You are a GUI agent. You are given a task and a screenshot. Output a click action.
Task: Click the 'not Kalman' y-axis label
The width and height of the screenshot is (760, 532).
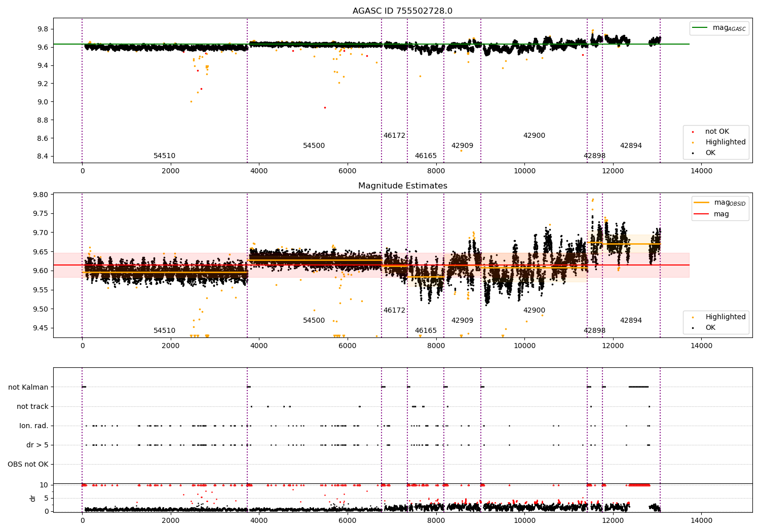28,388
